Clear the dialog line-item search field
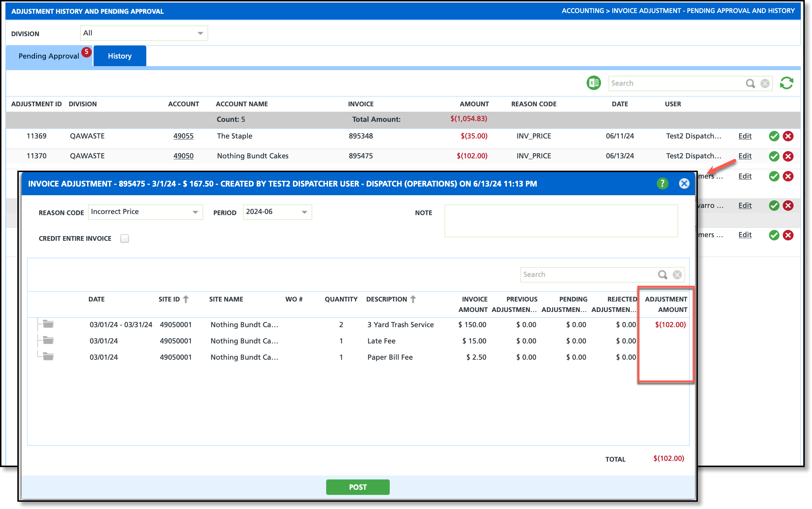812x509 pixels. [677, 275]
